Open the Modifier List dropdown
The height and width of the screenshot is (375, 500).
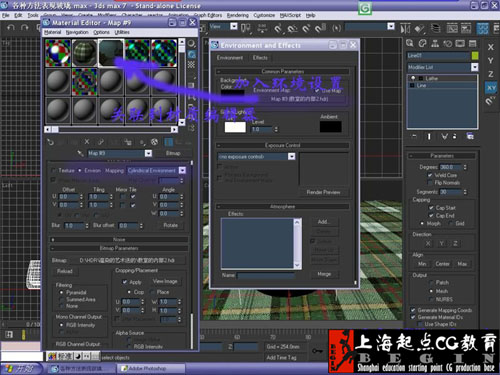coord(474,67)
